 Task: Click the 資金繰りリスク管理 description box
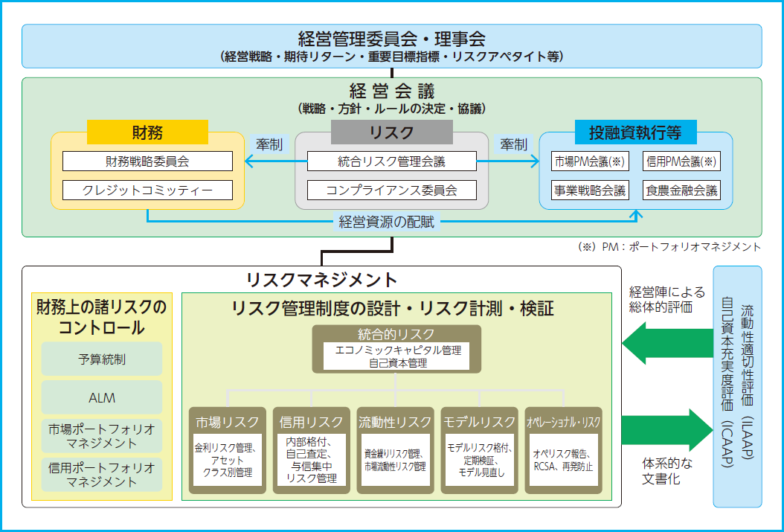395,460
